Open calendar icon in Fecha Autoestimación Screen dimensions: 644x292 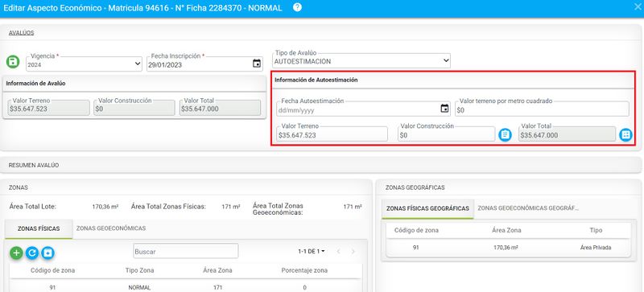[x=444, y=109]
